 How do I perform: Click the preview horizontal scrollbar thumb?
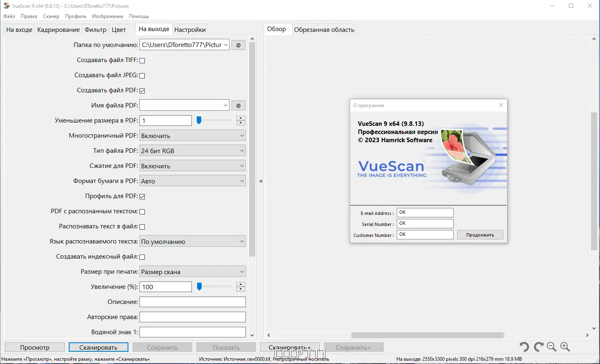coord(427,335)
